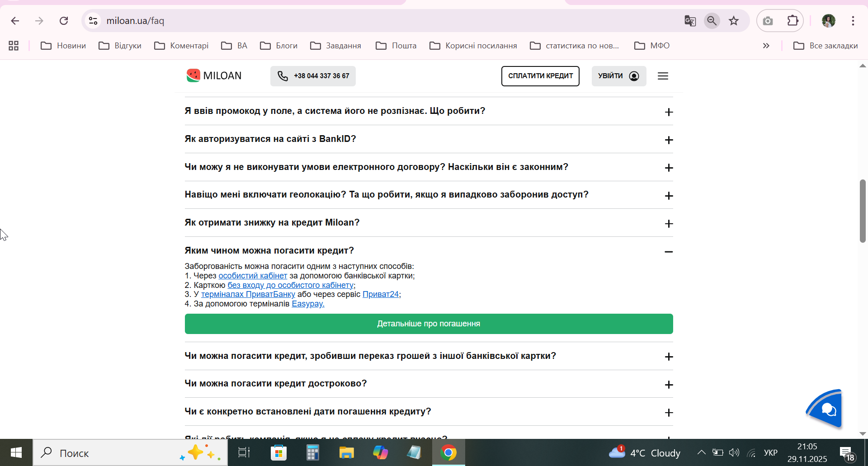868x466 pixels.
Task: Open the Блоги bookmark folder
Action: coord(279,46)
